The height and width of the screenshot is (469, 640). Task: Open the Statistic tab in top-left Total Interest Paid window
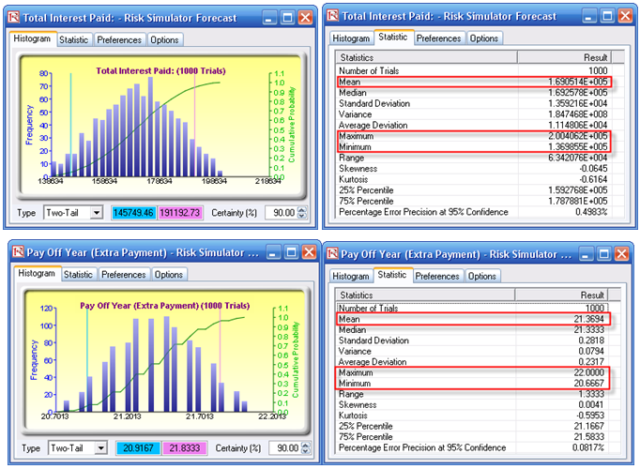74,40
